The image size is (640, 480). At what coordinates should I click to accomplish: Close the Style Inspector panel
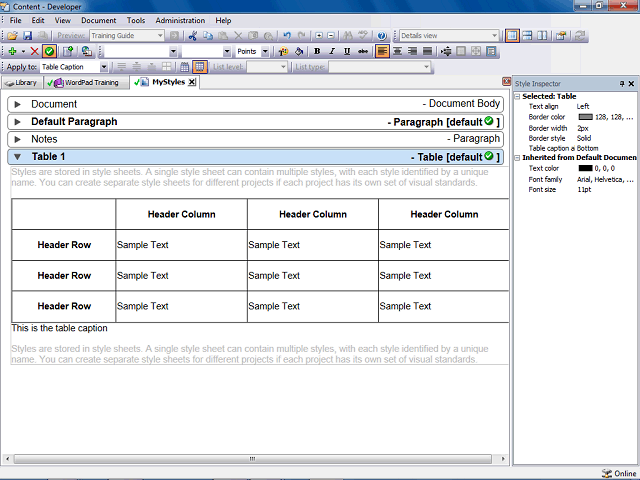click(631, 84)
